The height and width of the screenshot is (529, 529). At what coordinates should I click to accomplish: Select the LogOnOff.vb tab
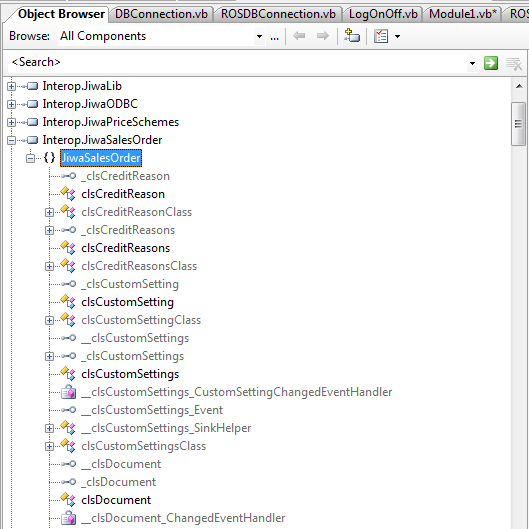(383, 14)
